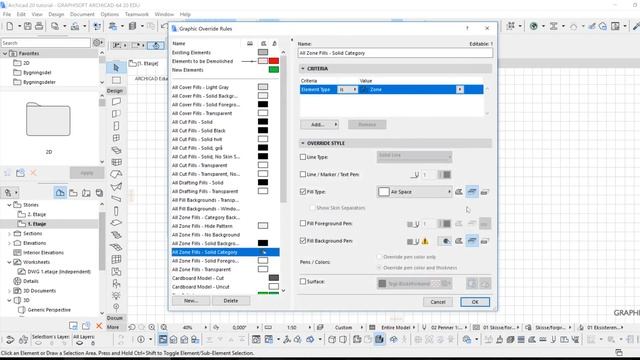Uncheck the Fill Type checkbox
Screen dimensions: 640x360
click(303, 191)
